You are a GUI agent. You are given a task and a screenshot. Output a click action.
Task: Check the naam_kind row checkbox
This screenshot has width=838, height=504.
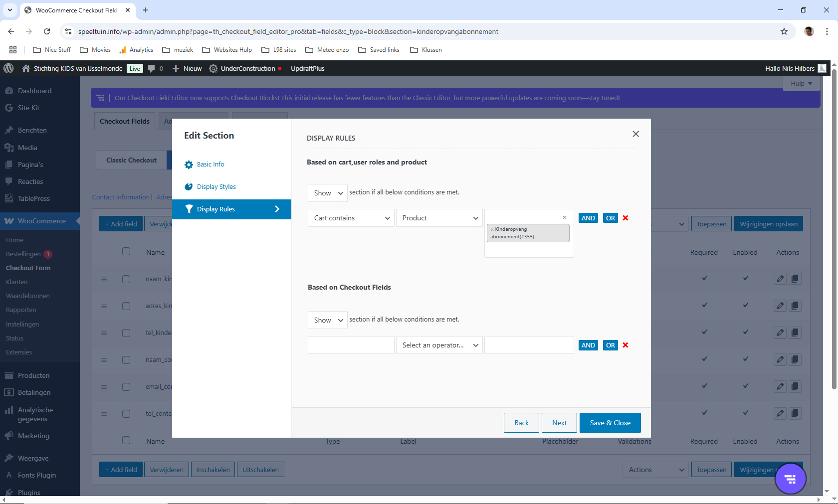pyautogui.click(x=126, y=279)
